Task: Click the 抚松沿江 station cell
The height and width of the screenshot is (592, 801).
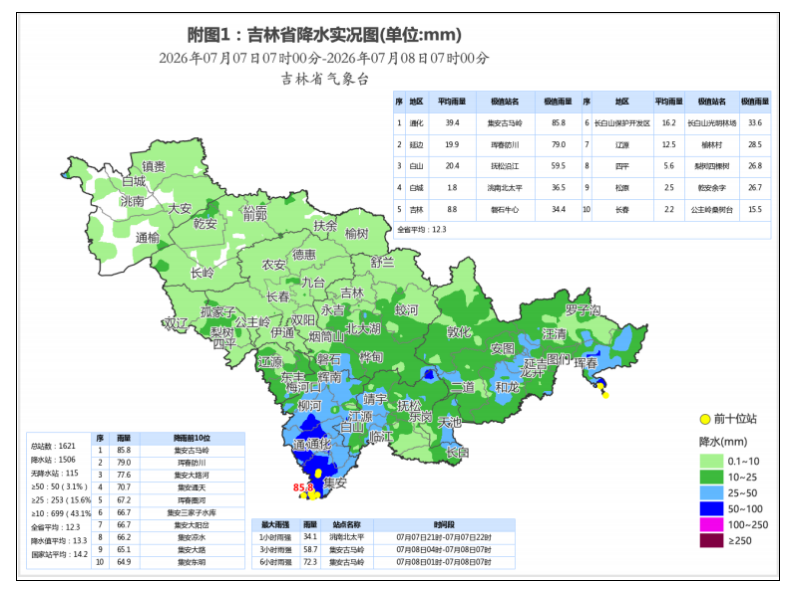Action: point(505,166)
